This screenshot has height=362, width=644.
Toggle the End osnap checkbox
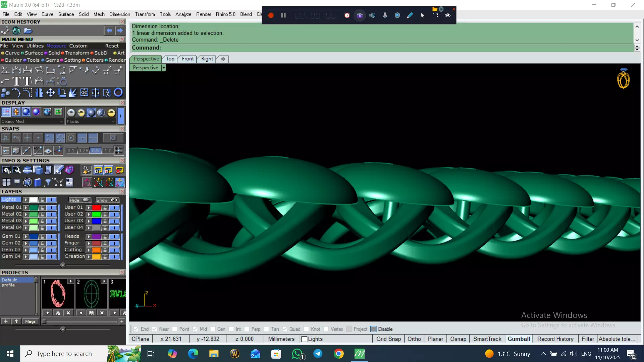tap(136, 329)
